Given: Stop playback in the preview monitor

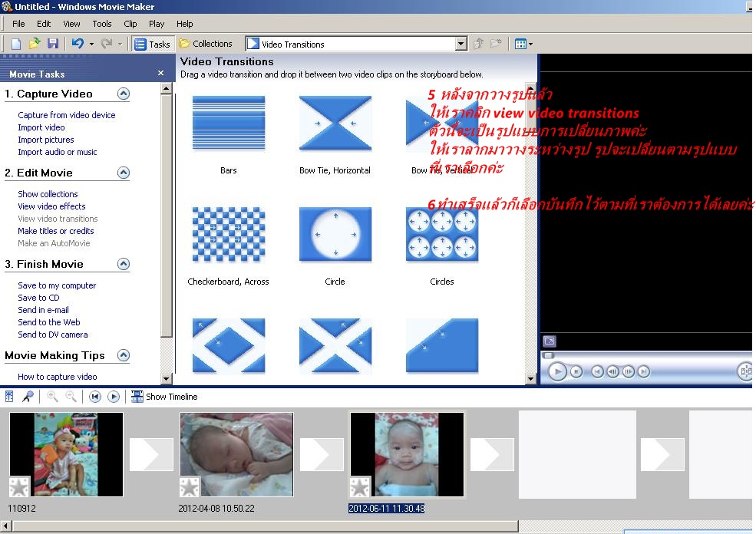Looking at the screenshot, I should [576, 371].
